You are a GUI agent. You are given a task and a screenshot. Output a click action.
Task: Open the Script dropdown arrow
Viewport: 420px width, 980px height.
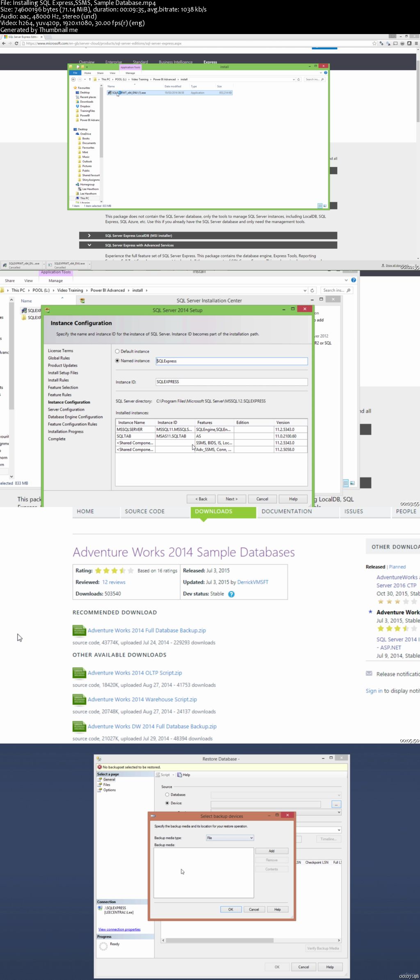click(173, 775)
